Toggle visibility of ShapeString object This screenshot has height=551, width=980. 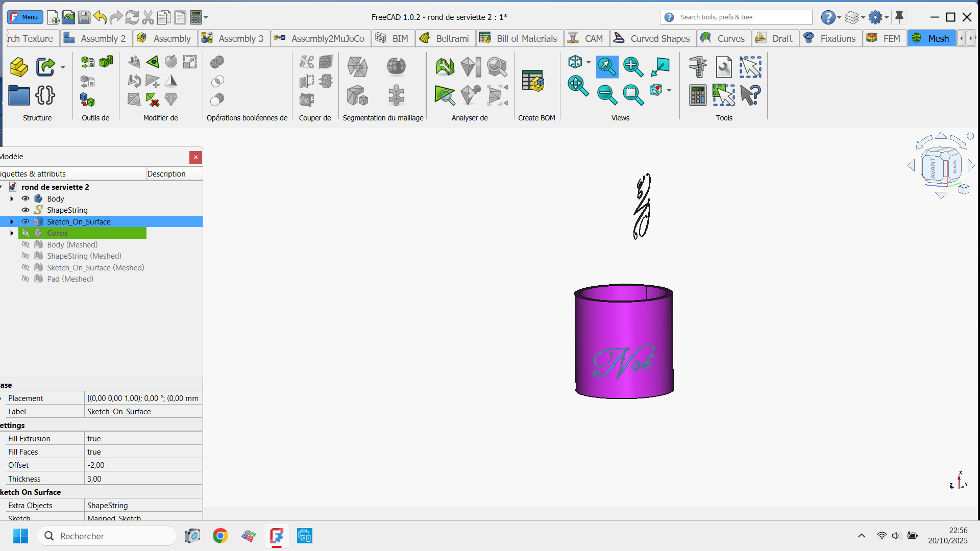click(x=25, y=210)
